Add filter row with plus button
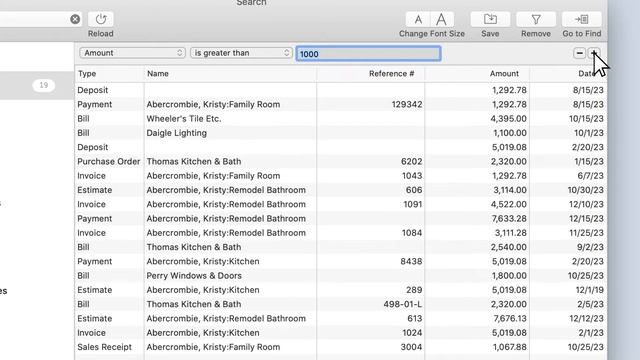 594,53
